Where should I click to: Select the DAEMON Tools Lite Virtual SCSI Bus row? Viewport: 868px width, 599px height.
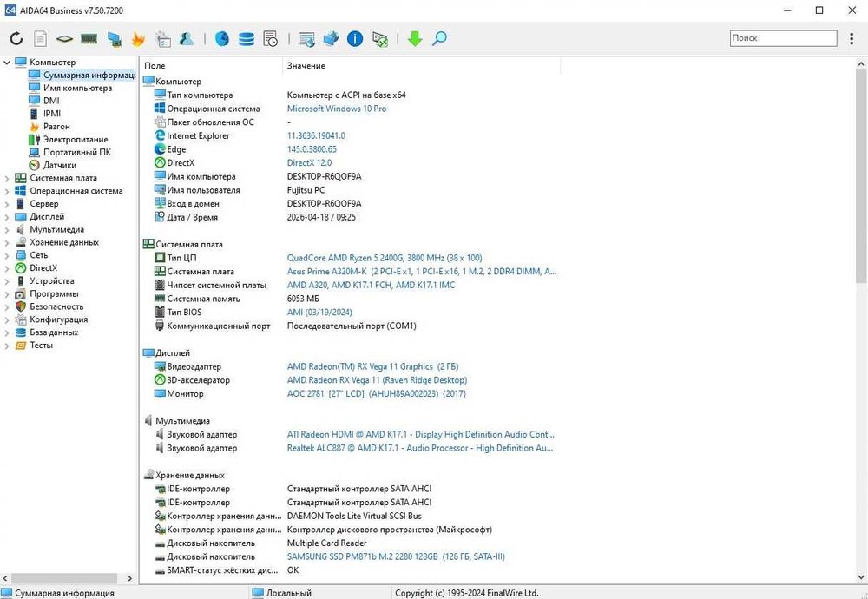click(354, 516)
